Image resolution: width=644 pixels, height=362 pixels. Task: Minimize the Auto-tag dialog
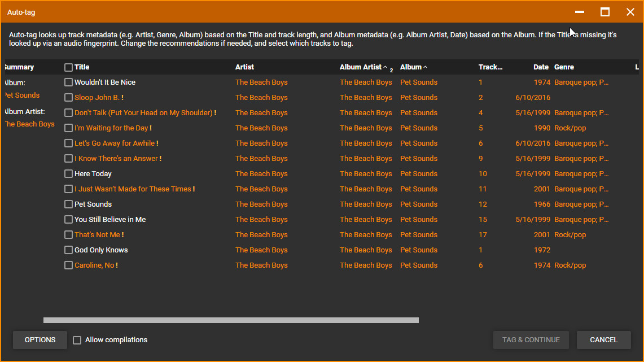[579, 12]
